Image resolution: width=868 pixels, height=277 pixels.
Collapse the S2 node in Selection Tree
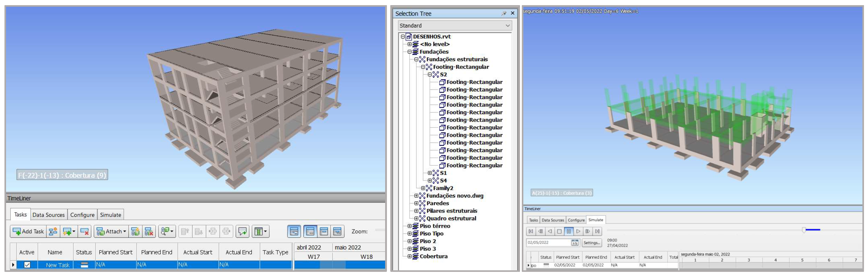coord(430,74)
